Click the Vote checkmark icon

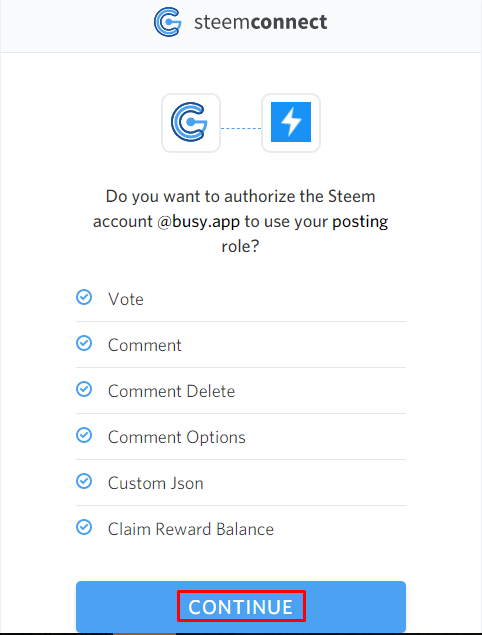coord(84,297)
